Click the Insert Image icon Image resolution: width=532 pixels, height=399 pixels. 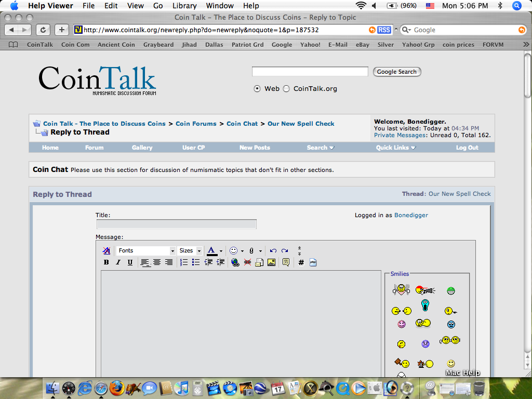coord(271,262)
